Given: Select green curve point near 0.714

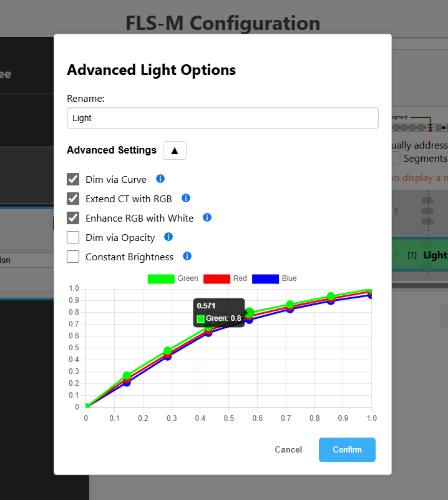Looking at the screenshot, I should tap(290, 305).
